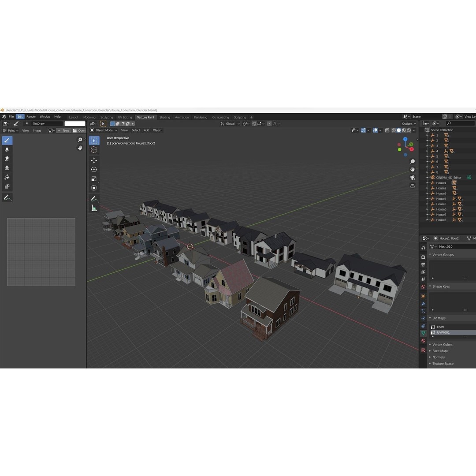This screenshot has height=476, width=476.
Task: Toggle proportional editing in viewport header
Action: 269,123
